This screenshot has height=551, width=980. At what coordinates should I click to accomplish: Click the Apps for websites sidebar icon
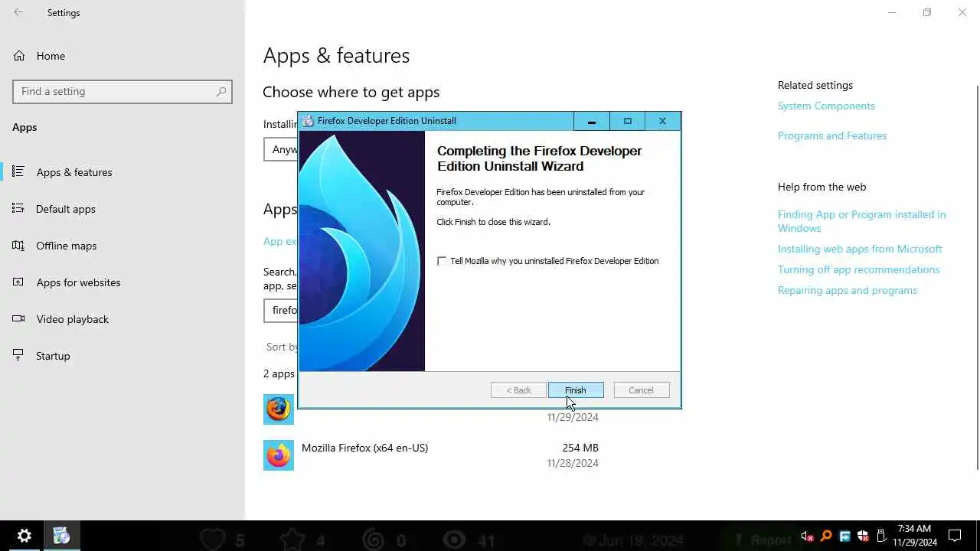tap(18, 282)
